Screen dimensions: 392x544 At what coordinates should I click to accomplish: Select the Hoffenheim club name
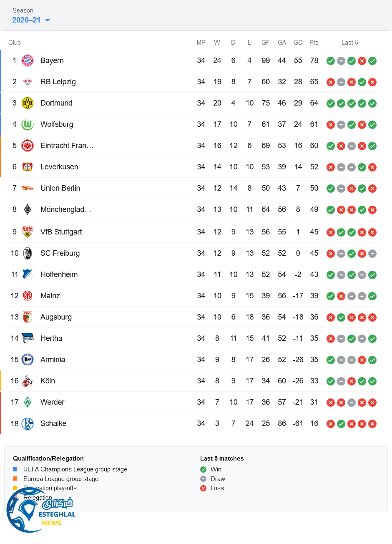coord(59,275)
